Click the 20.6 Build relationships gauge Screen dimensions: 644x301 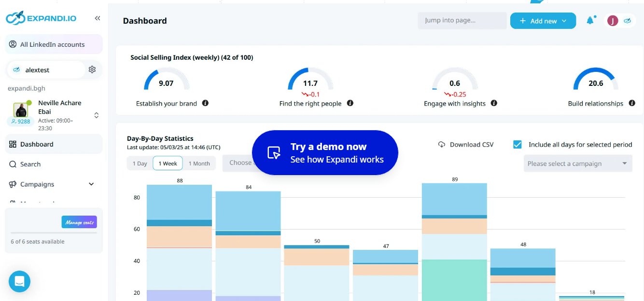pos(596,79)
